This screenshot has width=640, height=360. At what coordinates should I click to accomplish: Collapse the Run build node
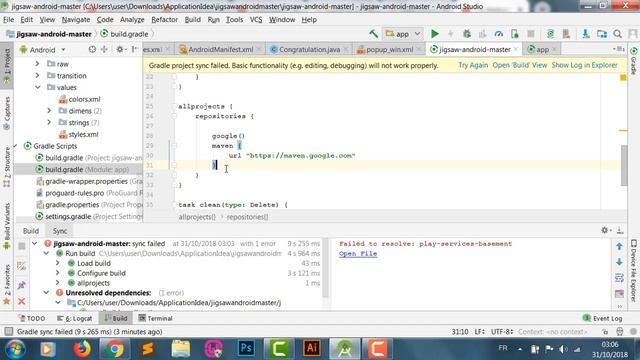click(x=47, y=253)
